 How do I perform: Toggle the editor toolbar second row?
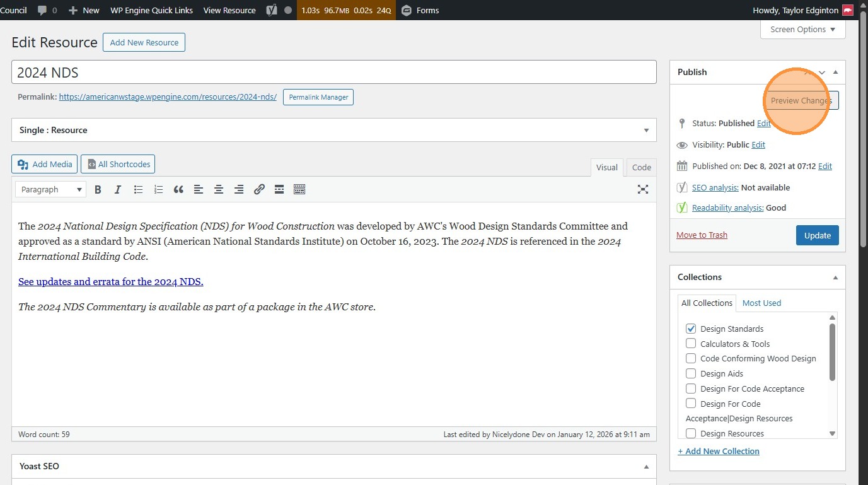pos(299,189)
